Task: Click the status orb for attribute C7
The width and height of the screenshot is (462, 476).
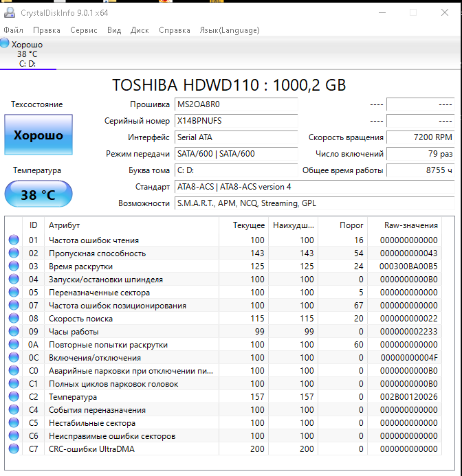Action: tap(14, 449)
